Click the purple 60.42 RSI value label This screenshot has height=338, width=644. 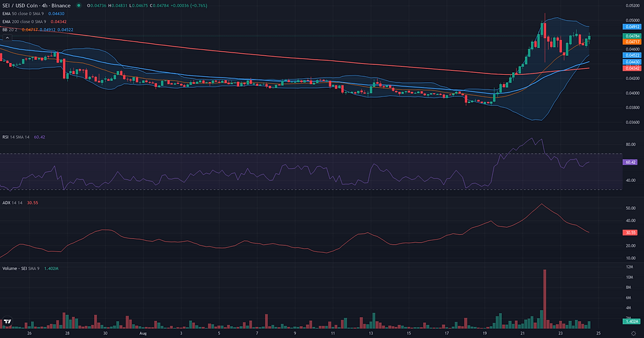click(630, 163)
